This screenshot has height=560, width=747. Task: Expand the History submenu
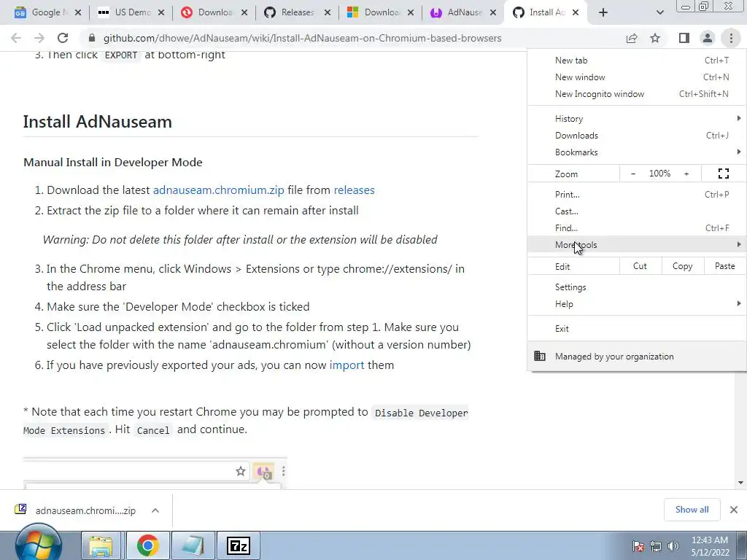(637, 119)
